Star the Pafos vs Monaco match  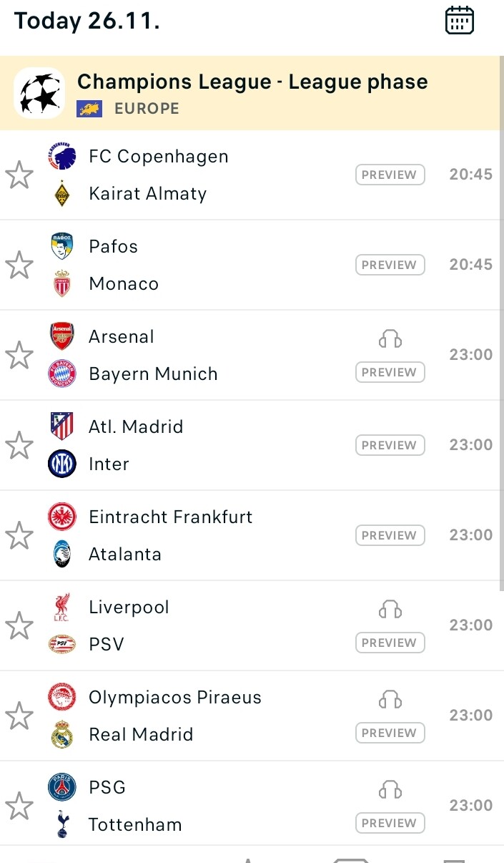point(19,265)
